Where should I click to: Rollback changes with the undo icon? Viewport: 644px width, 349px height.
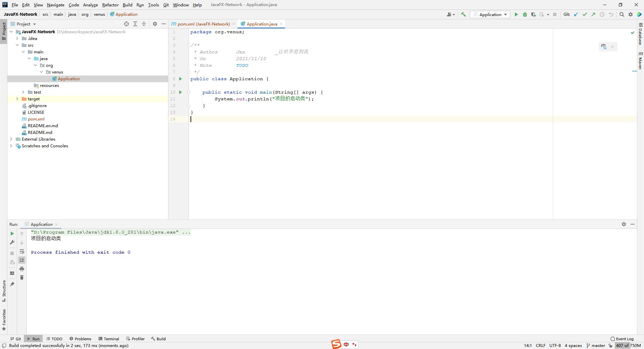pos(611,14)
